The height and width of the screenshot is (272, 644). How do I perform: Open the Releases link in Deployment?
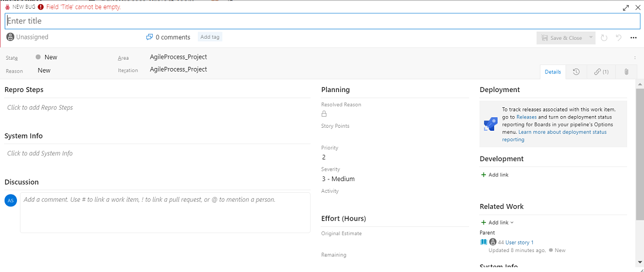pyautogui.click(x=526, y=117)
